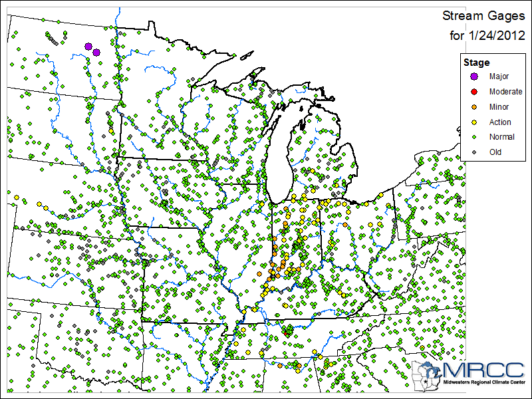532x399 pixels.
Task: Click the purple Major legend dot
Action: [x=474, y=76]
